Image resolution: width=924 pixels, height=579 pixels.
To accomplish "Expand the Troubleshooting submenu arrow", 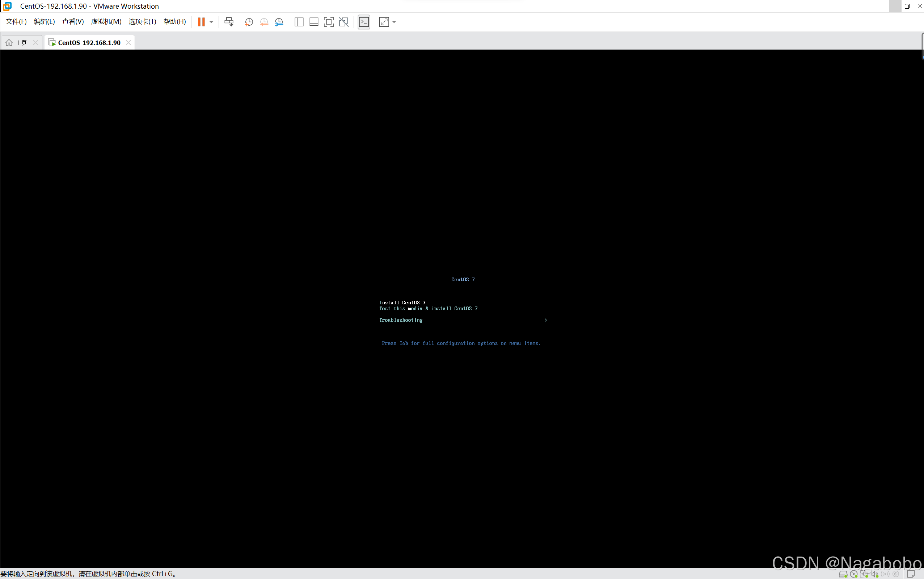I will coord(546,320).
